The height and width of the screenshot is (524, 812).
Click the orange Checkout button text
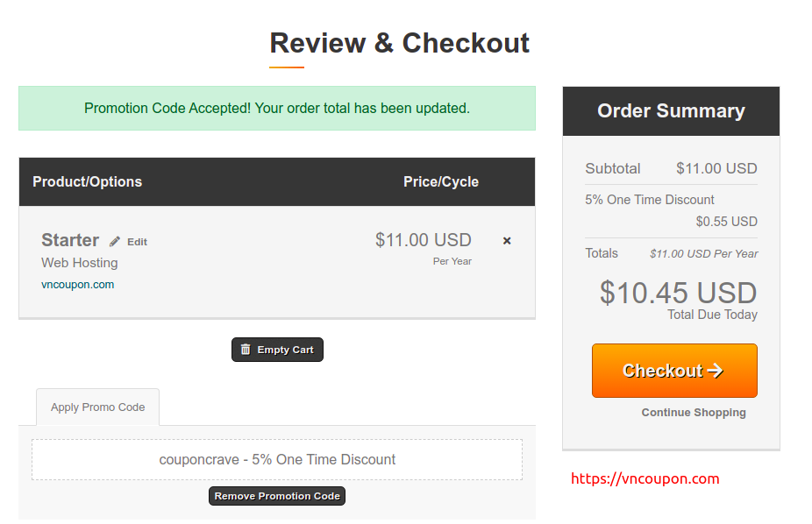[662, 371]
